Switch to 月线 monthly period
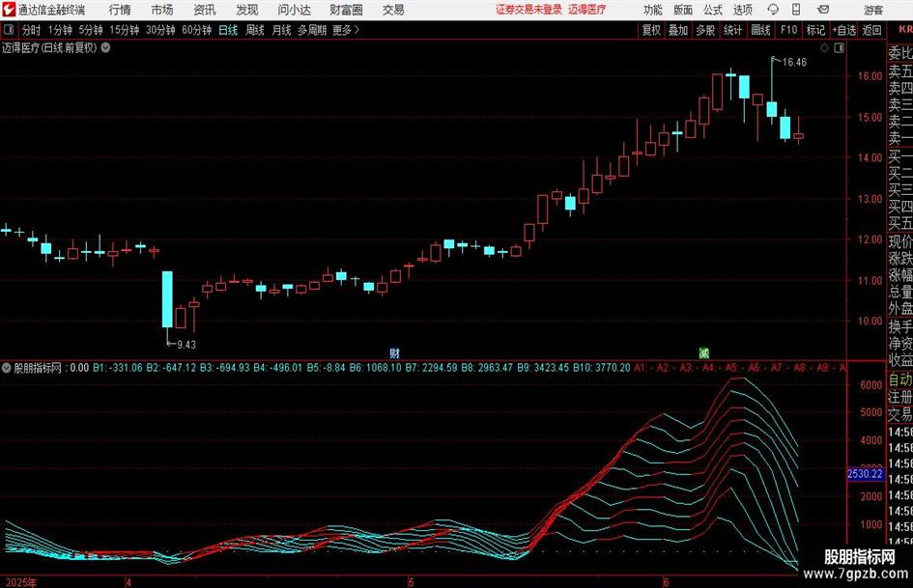 [282, 30]
